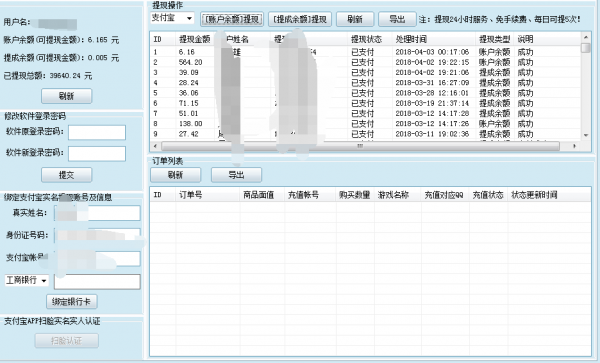The height and width of the screenshot is (363, 600).
Task: Click the 提交 password change button
Action: click(67, 175)
